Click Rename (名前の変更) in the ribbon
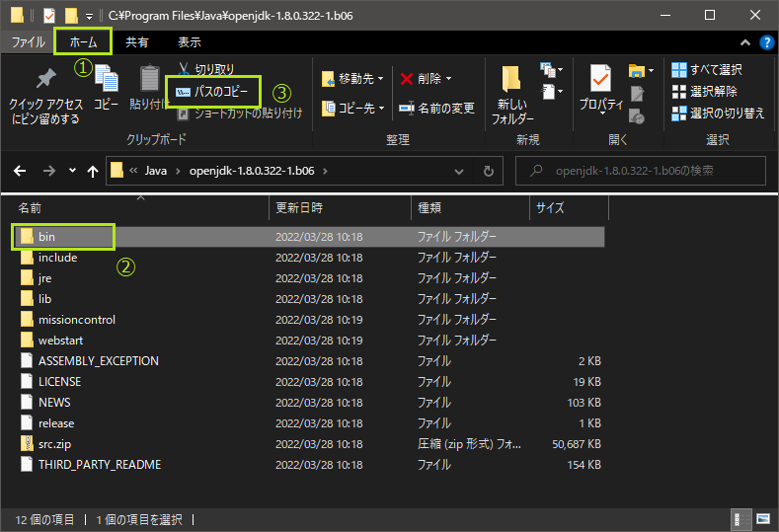This screenshot has height=532, width=779. coord(436,108)
